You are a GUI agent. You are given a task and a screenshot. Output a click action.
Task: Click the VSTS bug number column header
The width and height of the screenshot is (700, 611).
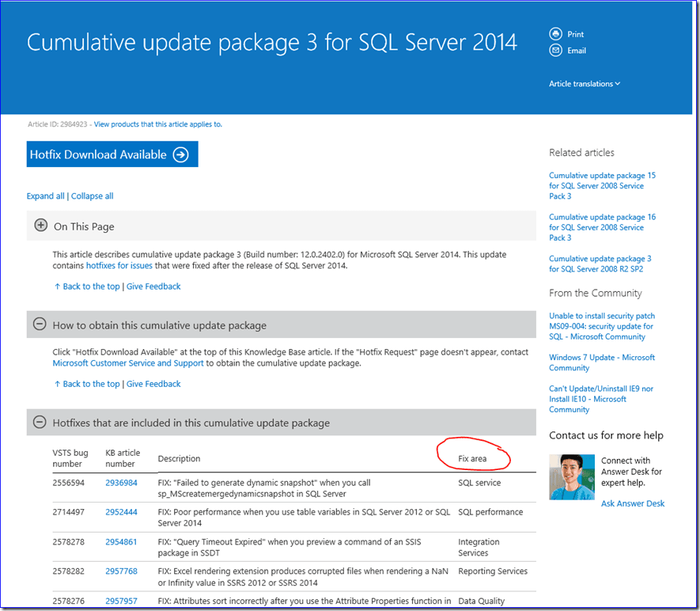click(70, 458)
